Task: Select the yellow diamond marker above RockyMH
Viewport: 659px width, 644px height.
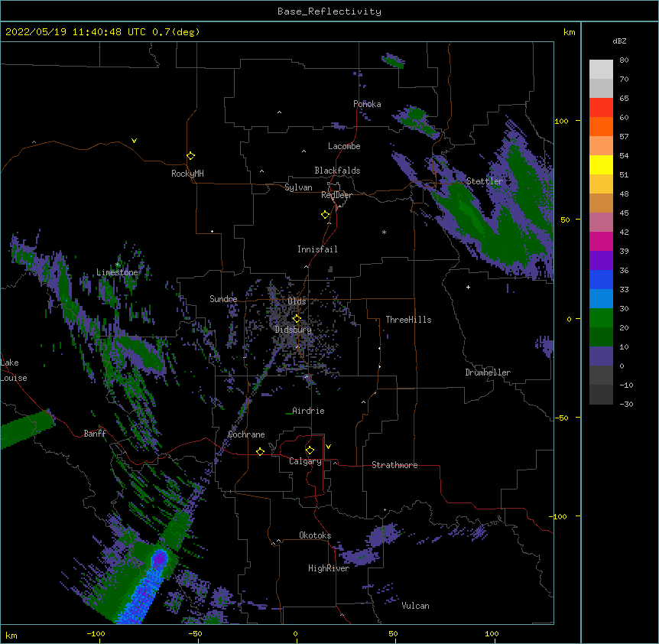Action: coord(190,155)
